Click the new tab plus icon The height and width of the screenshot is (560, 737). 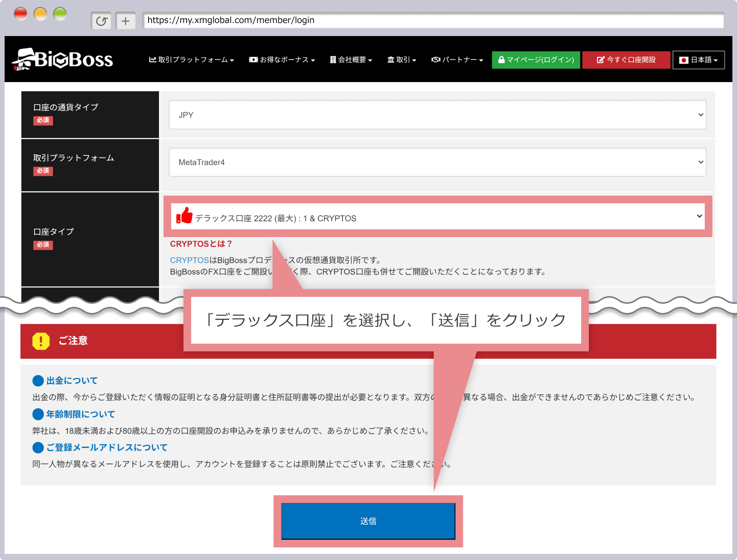126,21
